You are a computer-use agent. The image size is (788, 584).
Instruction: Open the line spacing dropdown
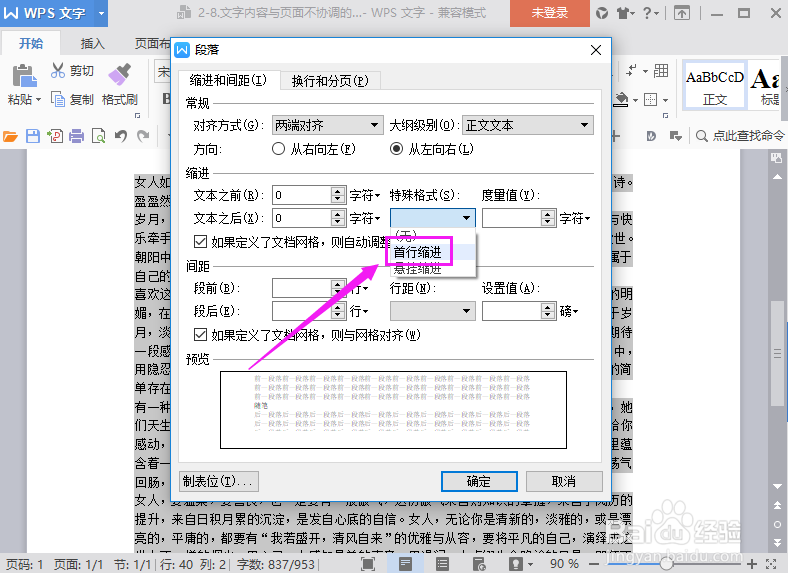coord(433,311)
